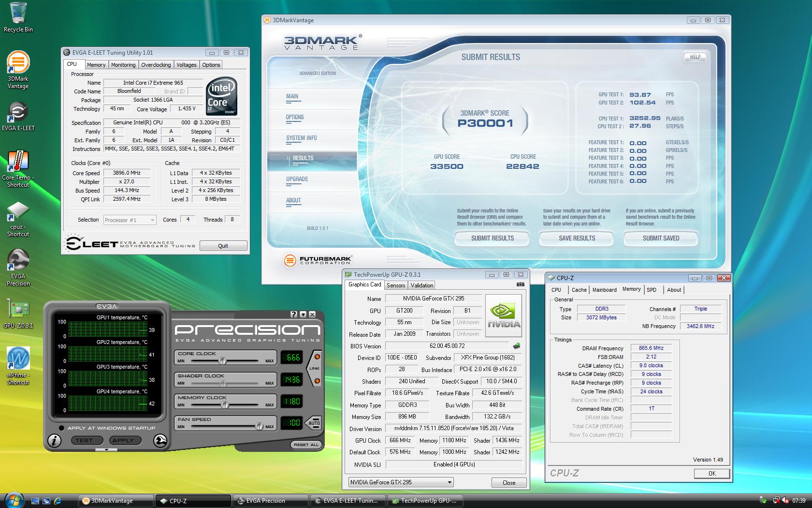Click Quit in EVGA E-LEET
This screenshot has height=508, width=812.
click(x=223, y=246)
